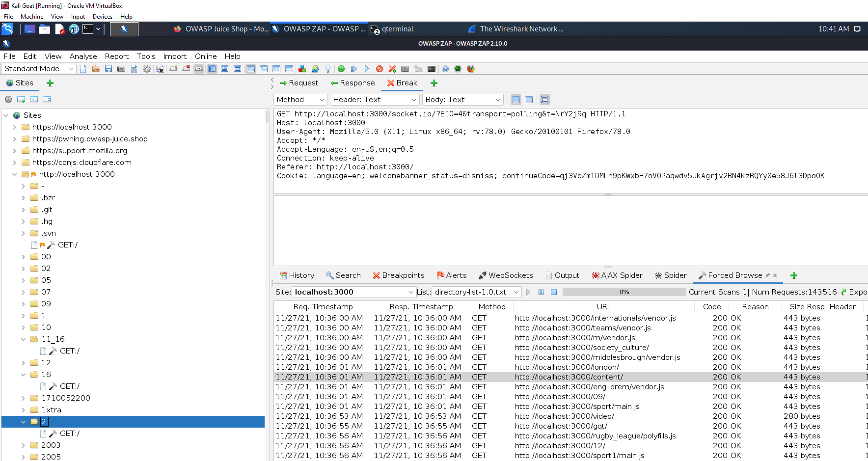
Task: Click the Manage Add-ons colored blocks icon
Action: point(302,69)
